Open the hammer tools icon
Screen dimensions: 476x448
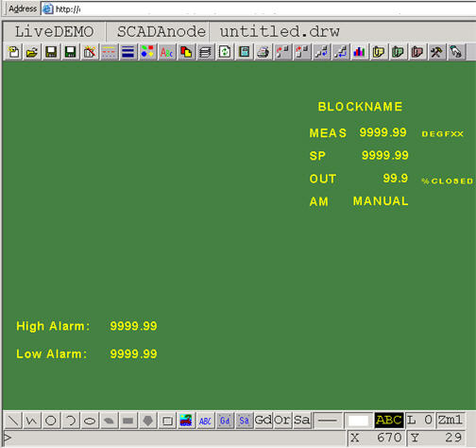point(436,52)
